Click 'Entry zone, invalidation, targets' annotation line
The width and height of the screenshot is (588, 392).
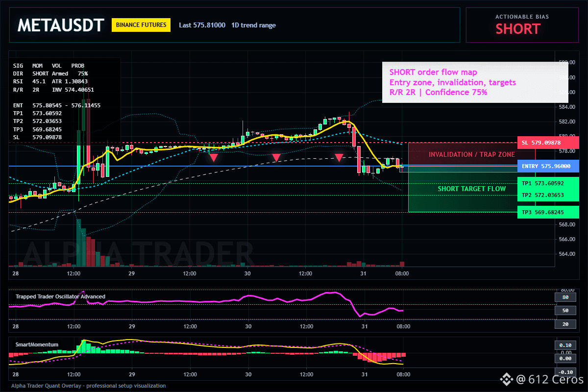point(453,82)
